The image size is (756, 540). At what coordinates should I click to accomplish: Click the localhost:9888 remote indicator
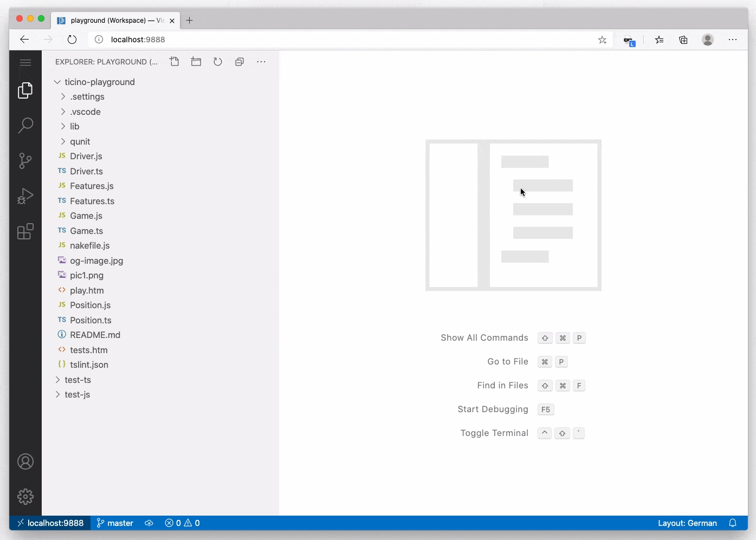point(50,523)
